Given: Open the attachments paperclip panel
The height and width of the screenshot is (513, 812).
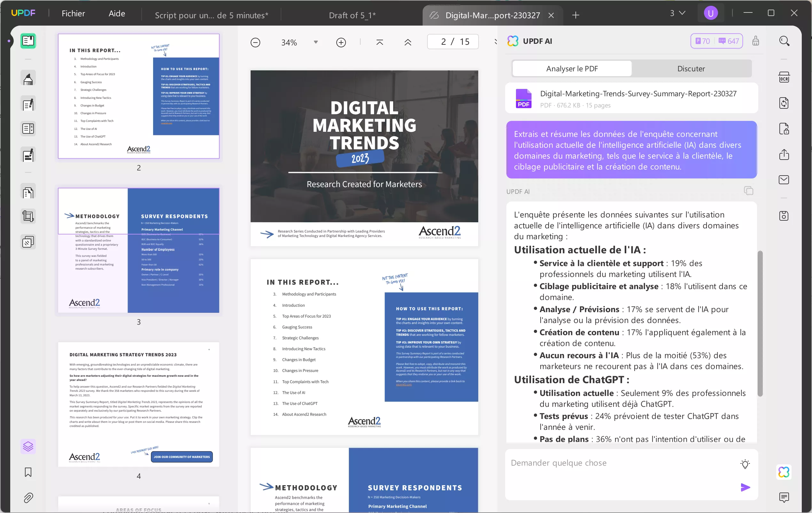Looking at the screenshot, I should pyautogui.click(x=28, y=498).
